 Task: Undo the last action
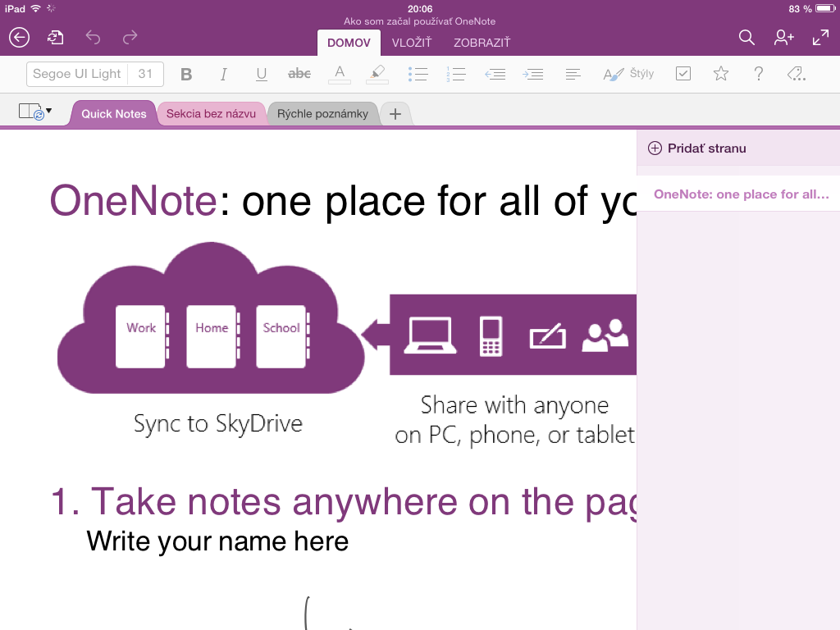pos(93,38)
